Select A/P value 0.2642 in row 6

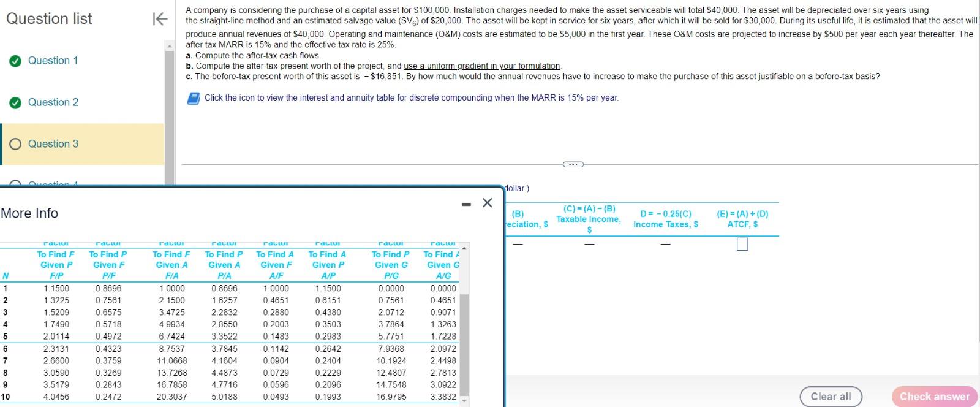(328, 349)
